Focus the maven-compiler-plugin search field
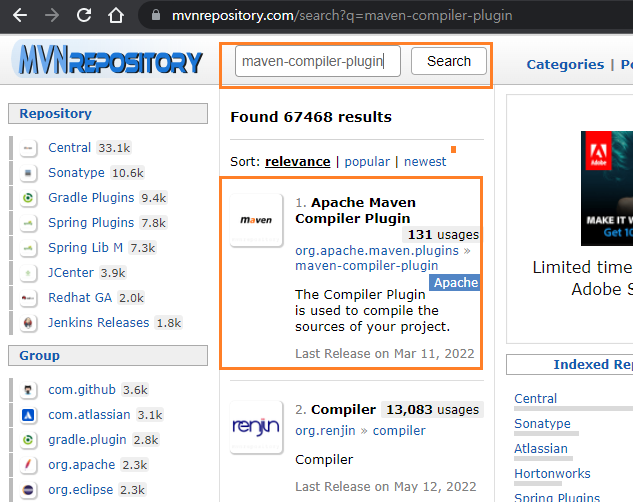The height and width of the screenshot is (502, 633). pos(318,61)
